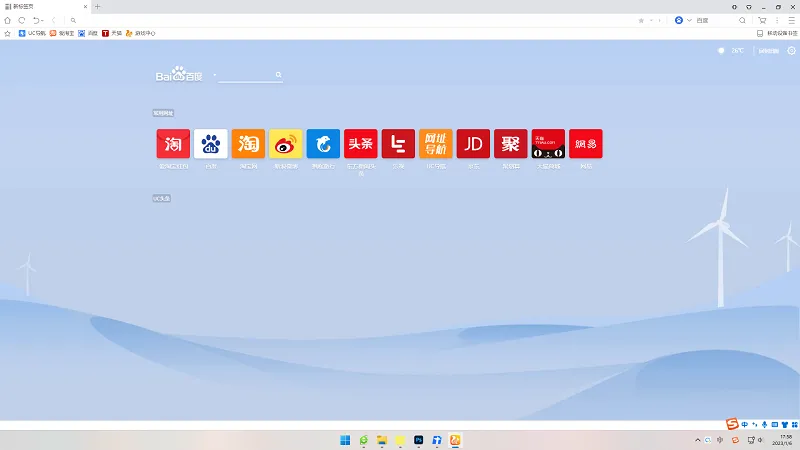Image resolution: width=800 pixels, height=450 pixels.
Task: Open Sogou skin shirt icon
Action: [785, 424]
